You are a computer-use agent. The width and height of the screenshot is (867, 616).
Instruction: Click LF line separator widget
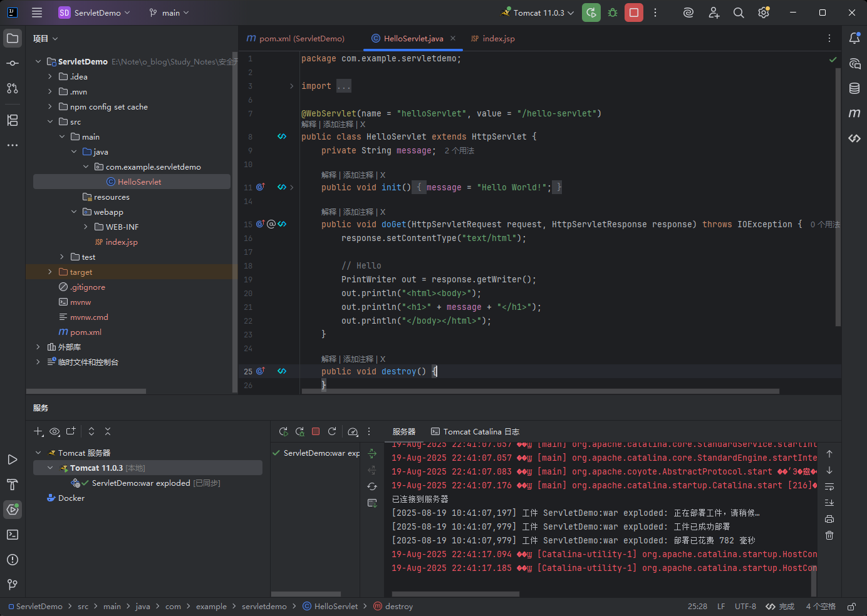tap(721, 607)
